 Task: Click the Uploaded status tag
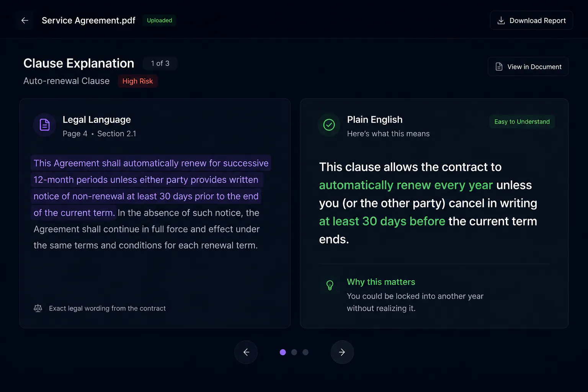(x=160, y=20)
